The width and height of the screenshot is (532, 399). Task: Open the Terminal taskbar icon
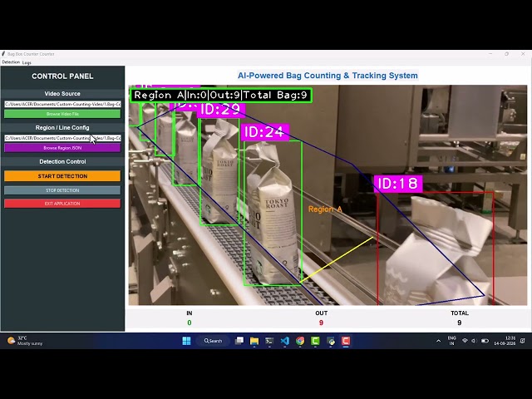click(269, 341)
